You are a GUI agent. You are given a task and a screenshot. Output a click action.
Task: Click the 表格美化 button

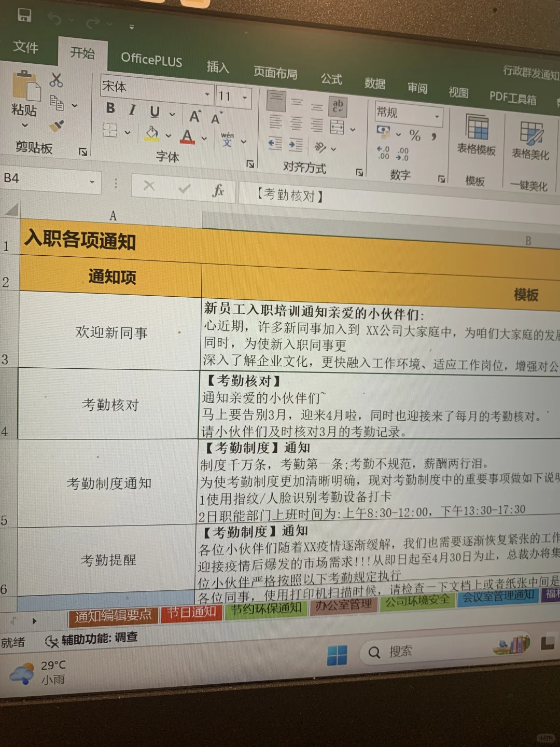(531, 140)
